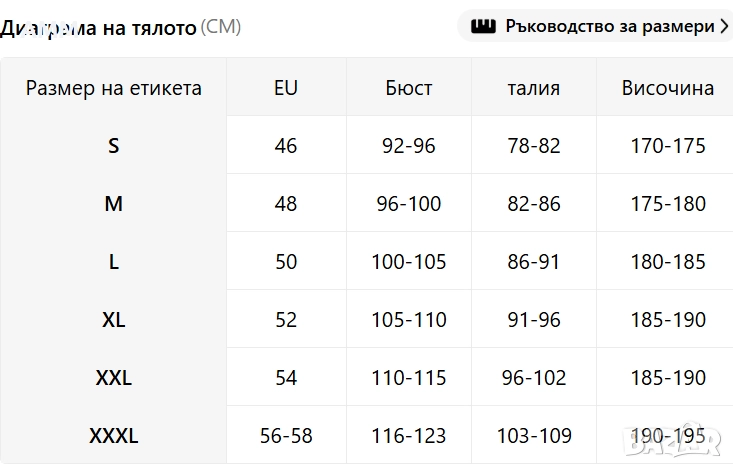Select size S row label
This screenshot has height=469, width=733.
point(114,146)
